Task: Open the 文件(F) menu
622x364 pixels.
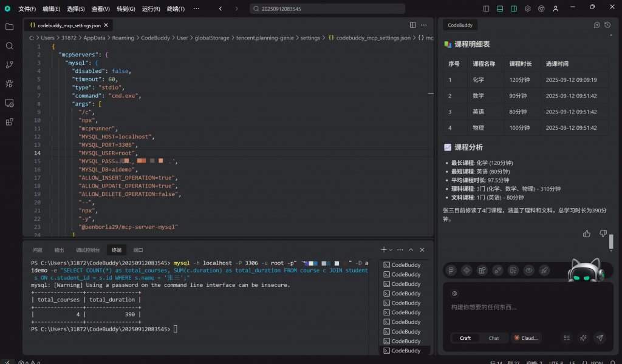Action: (27, 9)
